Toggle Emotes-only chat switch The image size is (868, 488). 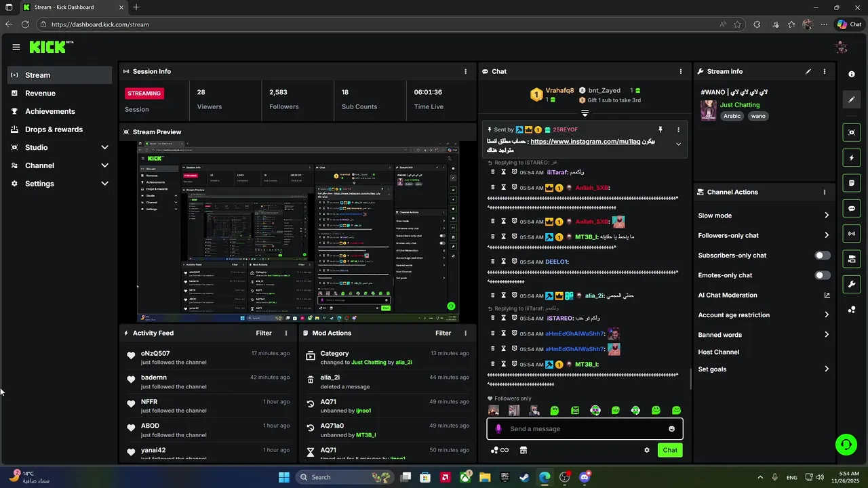click(x=822, y=275)
